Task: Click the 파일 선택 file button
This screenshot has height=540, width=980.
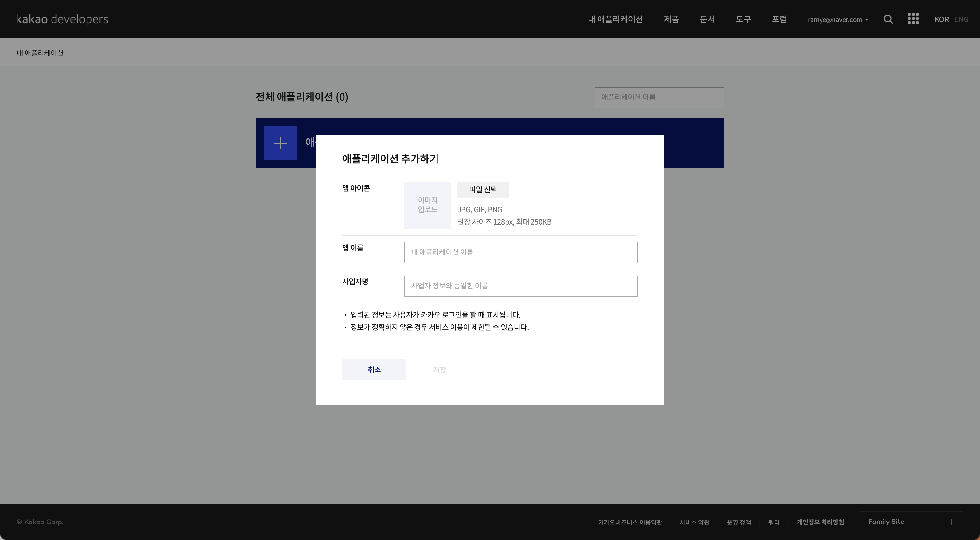Action: point(483,190)
